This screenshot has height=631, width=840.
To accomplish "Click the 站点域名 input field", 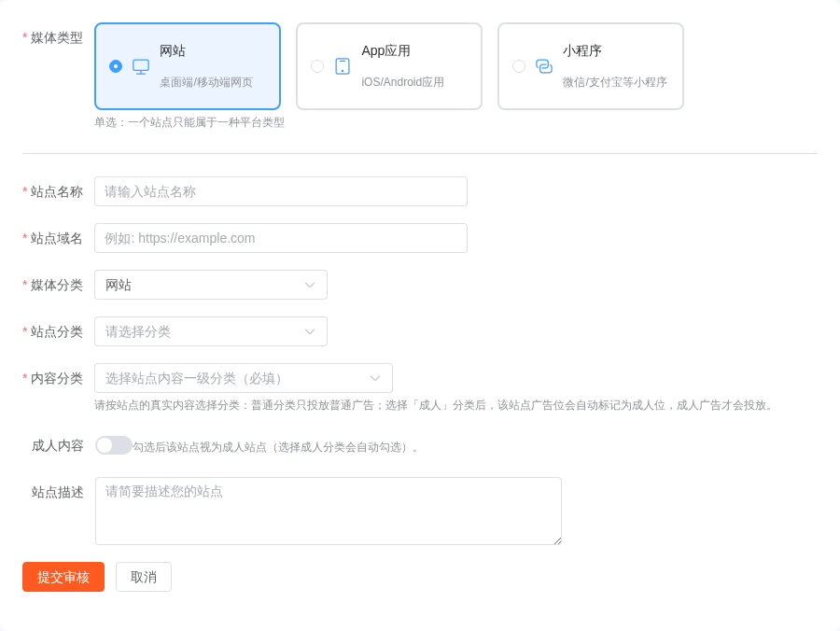I will coord(281,238).
